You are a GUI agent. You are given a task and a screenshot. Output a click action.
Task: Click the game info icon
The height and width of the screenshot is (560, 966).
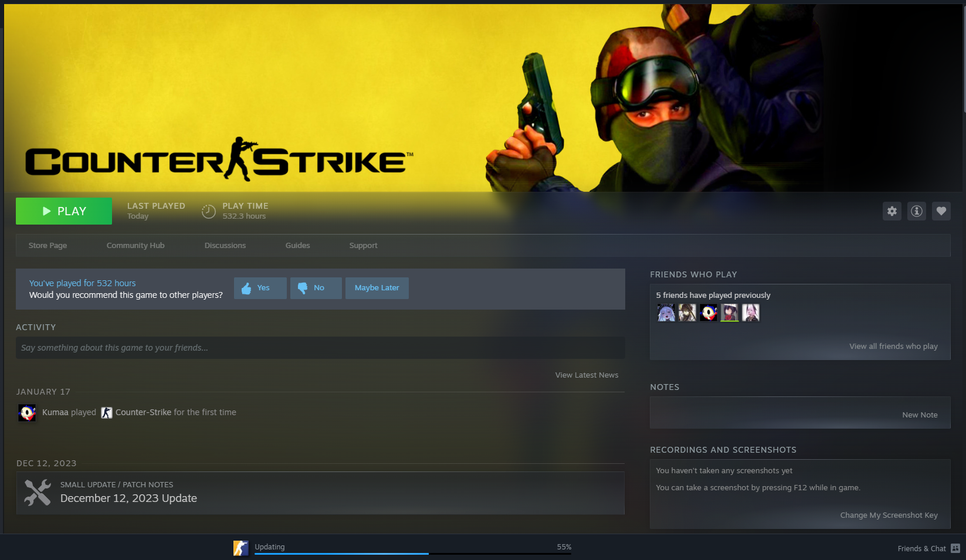tap(916, 211)
